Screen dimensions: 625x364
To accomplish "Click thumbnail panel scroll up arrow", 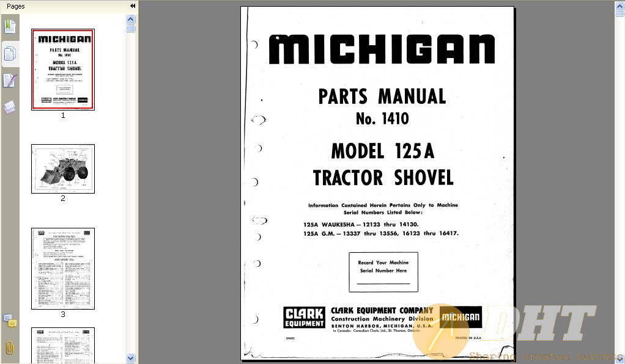I will pyautogui.click(x=130, y=19).
